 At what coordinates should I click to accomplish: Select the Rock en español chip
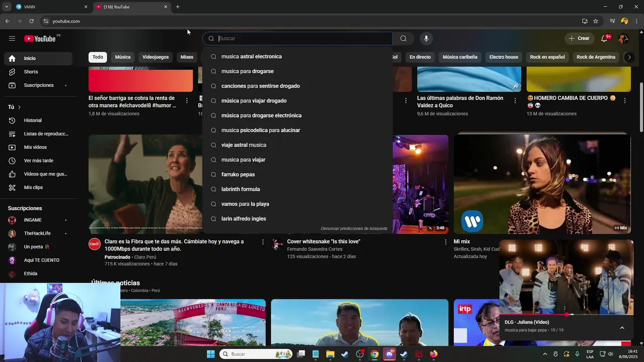[x=547, y=57]
